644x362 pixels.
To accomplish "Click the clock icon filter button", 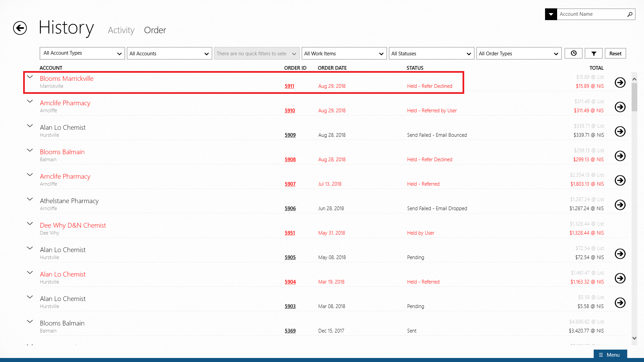I will (x=574, y=53).
